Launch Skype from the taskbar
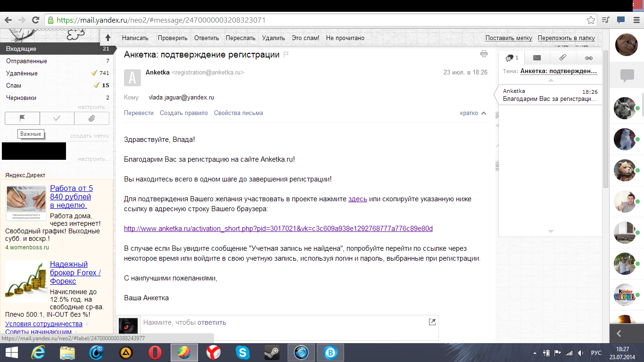Image resolution: width=644 pixels, height=362 pixels. pos(243,353)
